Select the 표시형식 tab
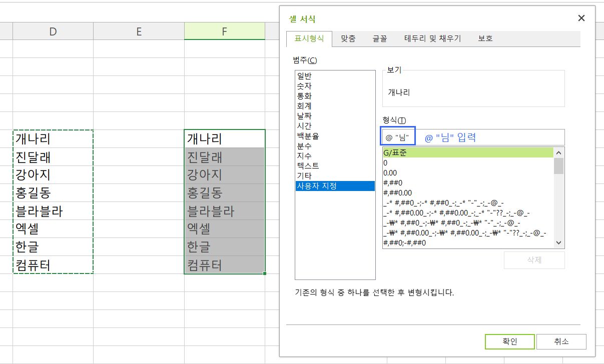Screen dimensions: 604x364 tap(309, 38)
